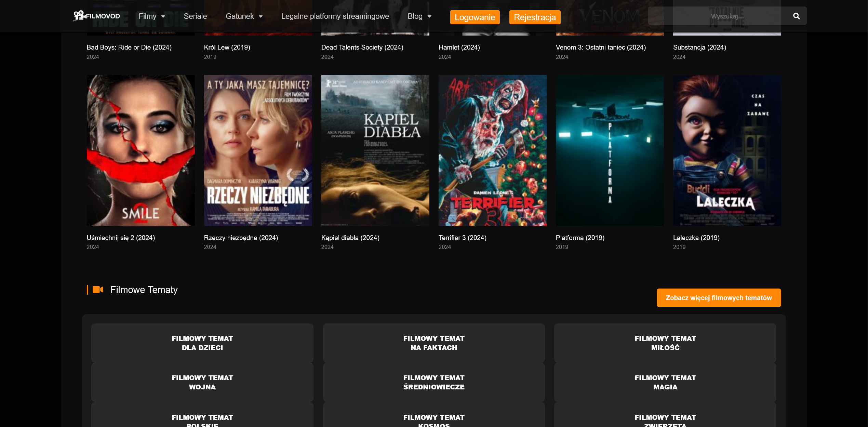Select Filmowy Temat Na Faktach tile

434,343
